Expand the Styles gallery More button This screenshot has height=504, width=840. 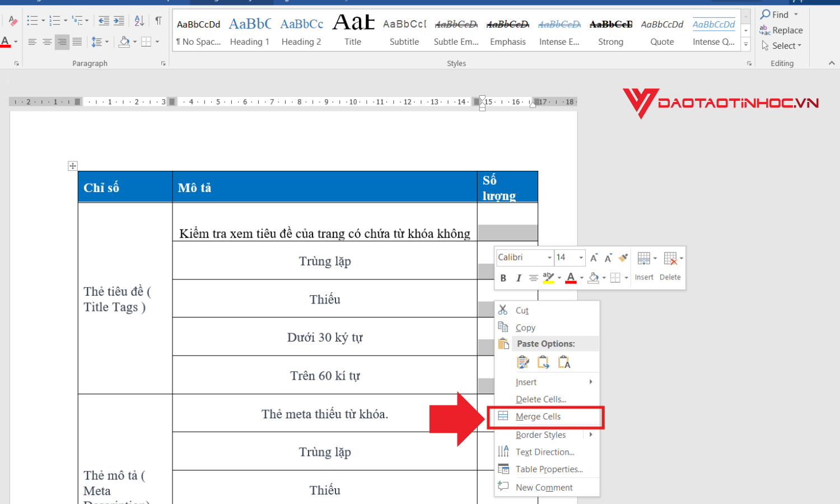point(746,44)
